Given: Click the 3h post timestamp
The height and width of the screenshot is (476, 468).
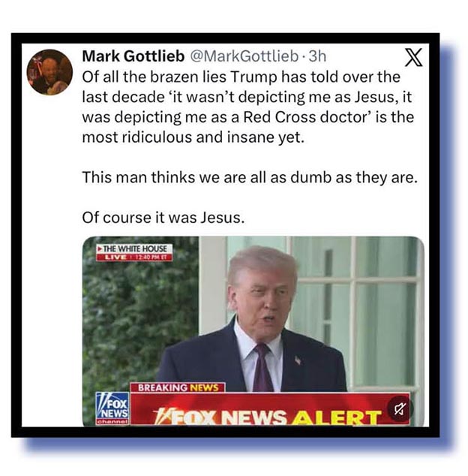Looking at the screenshot, I should pyautogui.click(x=317, y=56).
